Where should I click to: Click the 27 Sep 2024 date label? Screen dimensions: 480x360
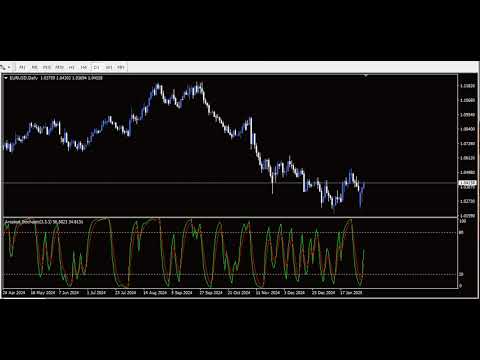211,293
